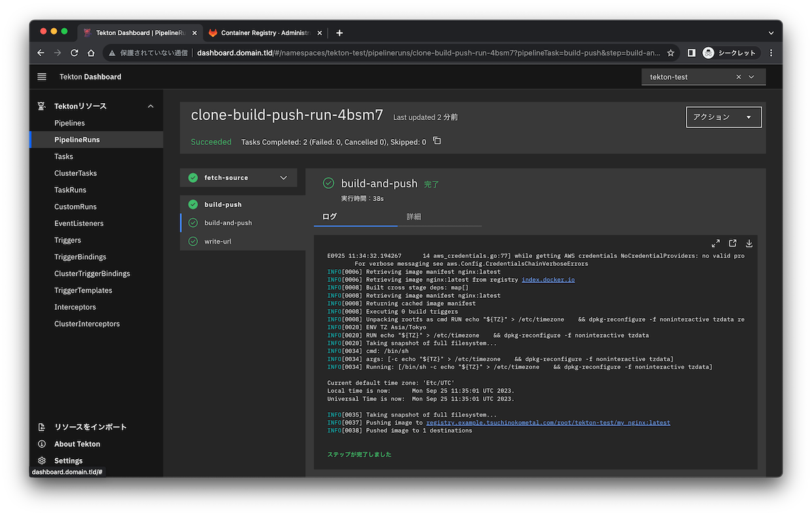
Task: Click the insecure connection warning icon
Action: pos(112,53)
